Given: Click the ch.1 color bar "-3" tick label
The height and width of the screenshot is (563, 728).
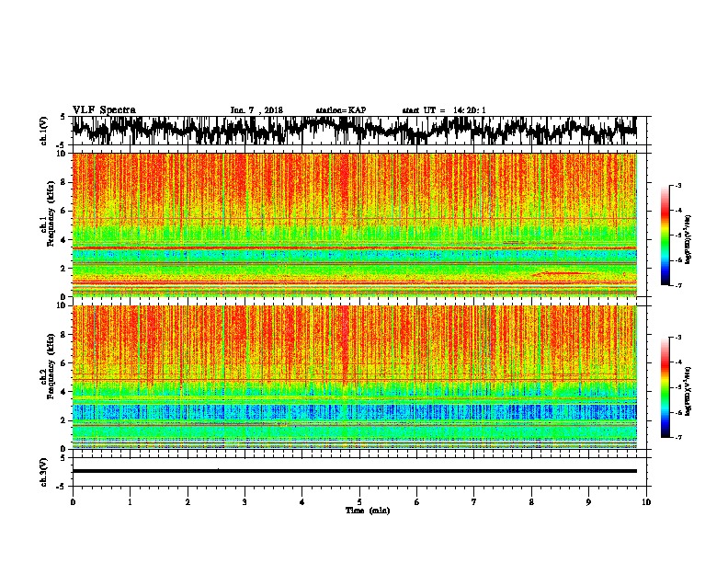Looking at the screenshot, I should (677, 185).
